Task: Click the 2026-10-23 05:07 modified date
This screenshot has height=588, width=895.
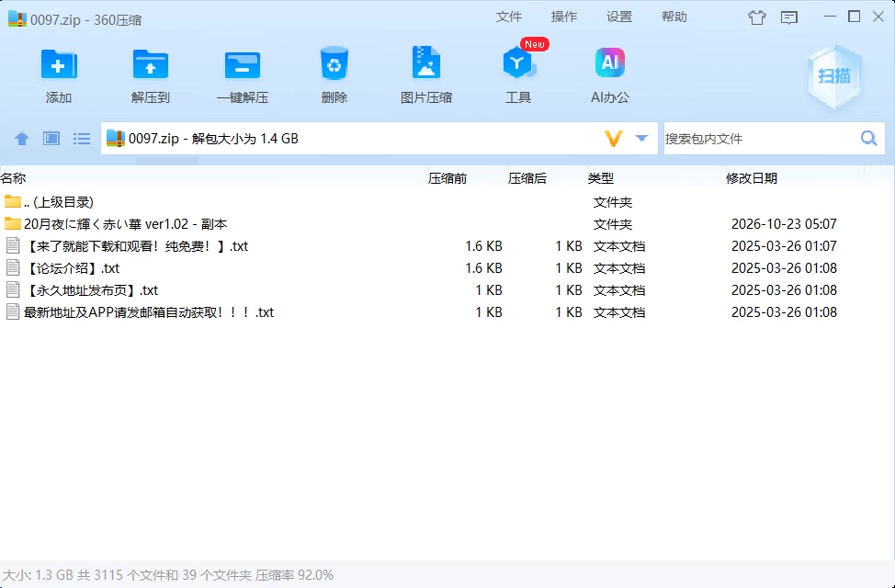Action: (784, 224)
